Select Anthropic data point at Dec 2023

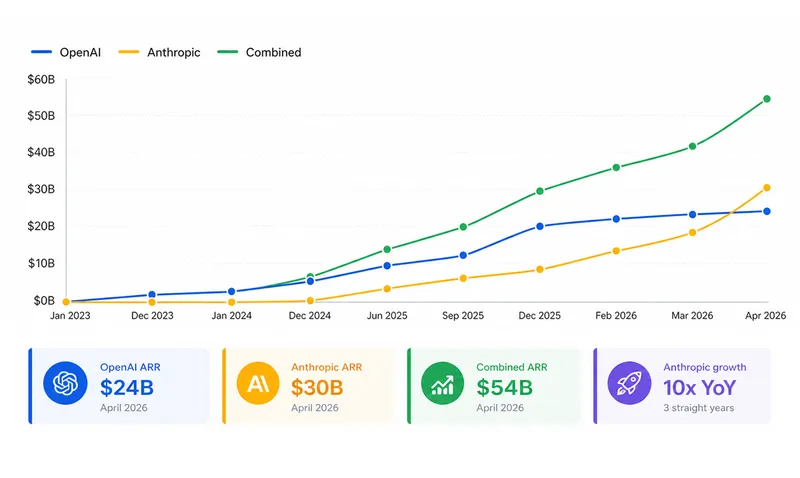[x=152, y=303]
